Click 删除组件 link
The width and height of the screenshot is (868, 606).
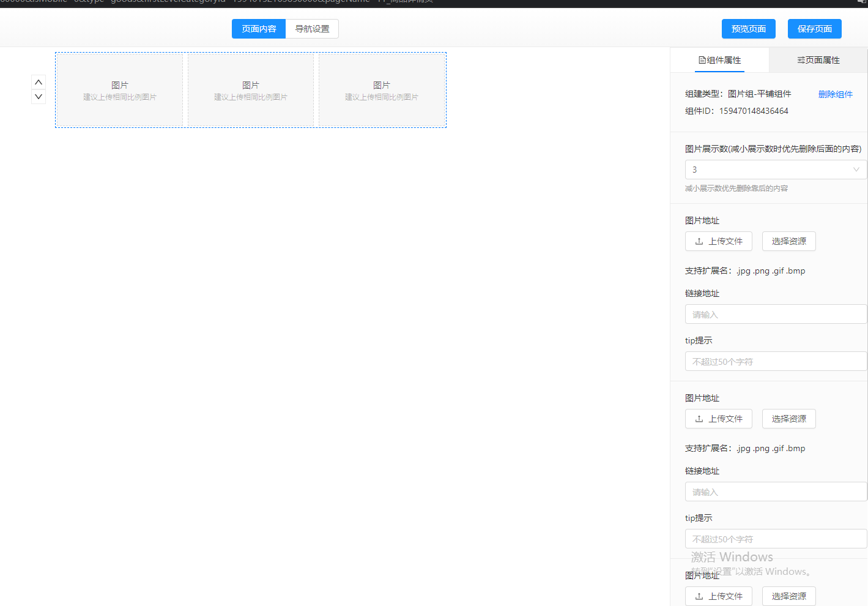click(836, 94)
